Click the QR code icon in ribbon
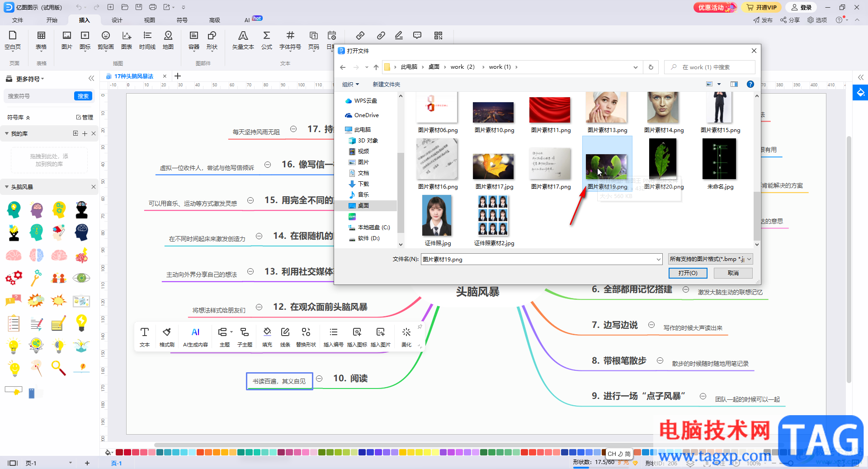The image size is (868, 469). [438, 35]
